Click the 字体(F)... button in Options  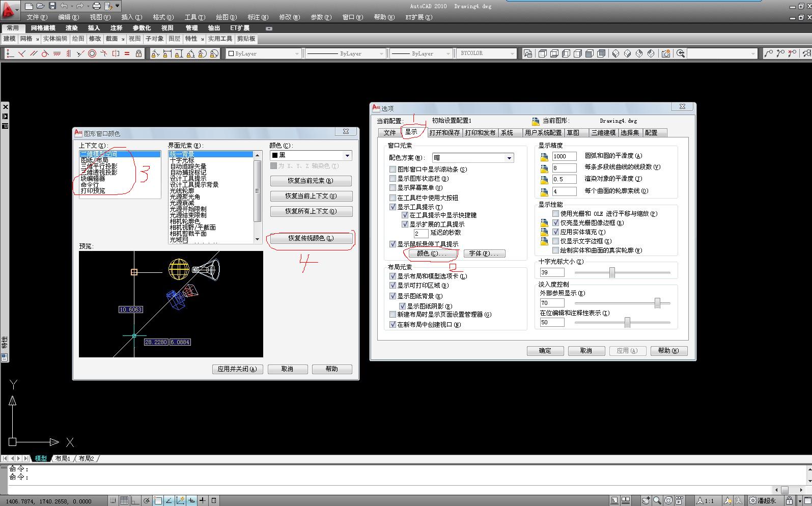(484, 254)
